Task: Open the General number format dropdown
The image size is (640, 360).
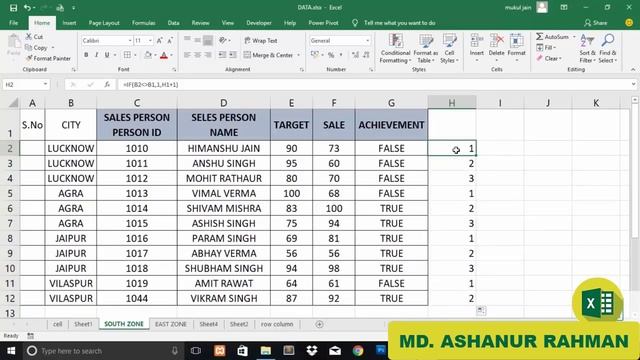Action: point(367,40)
